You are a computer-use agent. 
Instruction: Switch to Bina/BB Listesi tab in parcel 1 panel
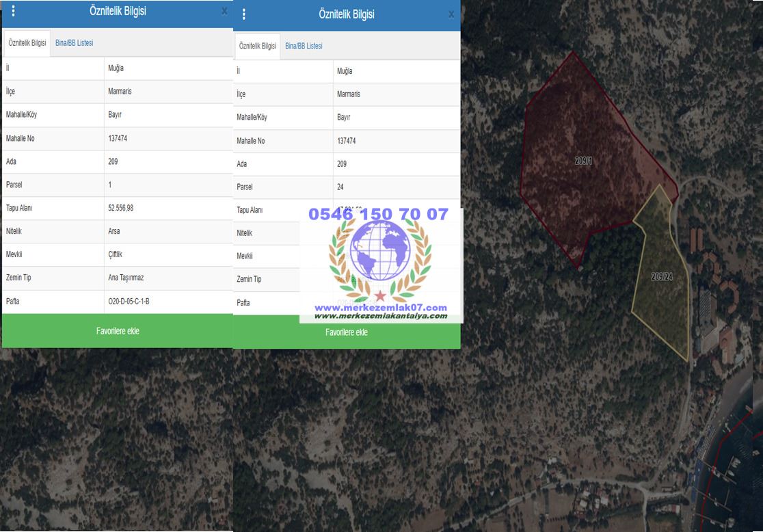tap(74, 43)
